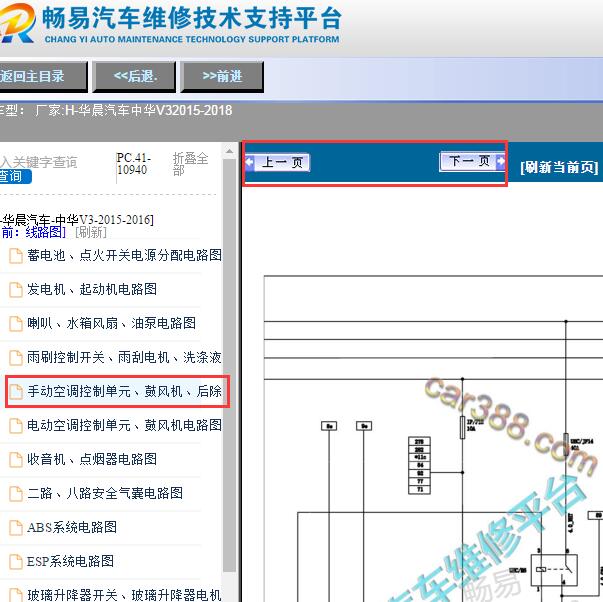
Task: Open ABS系统电路图
Action: tap(72, 527)
